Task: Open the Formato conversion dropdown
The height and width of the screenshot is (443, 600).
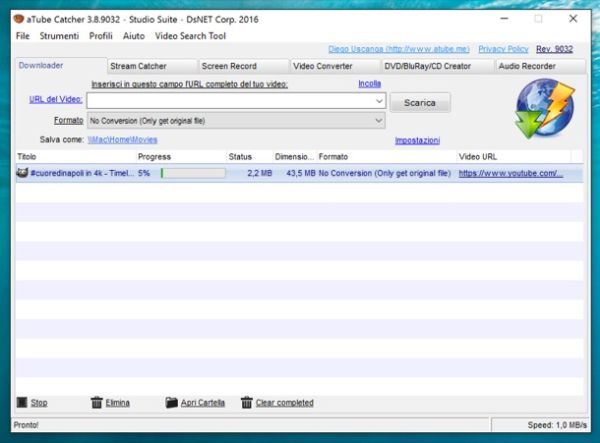Action: [x=379, y=120]
